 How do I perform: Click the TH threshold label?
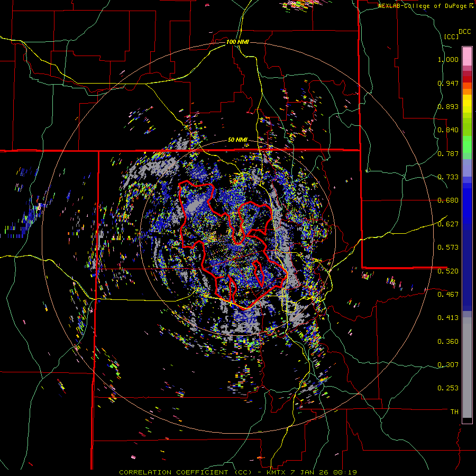pyautogui.click(x=454, y=411)
